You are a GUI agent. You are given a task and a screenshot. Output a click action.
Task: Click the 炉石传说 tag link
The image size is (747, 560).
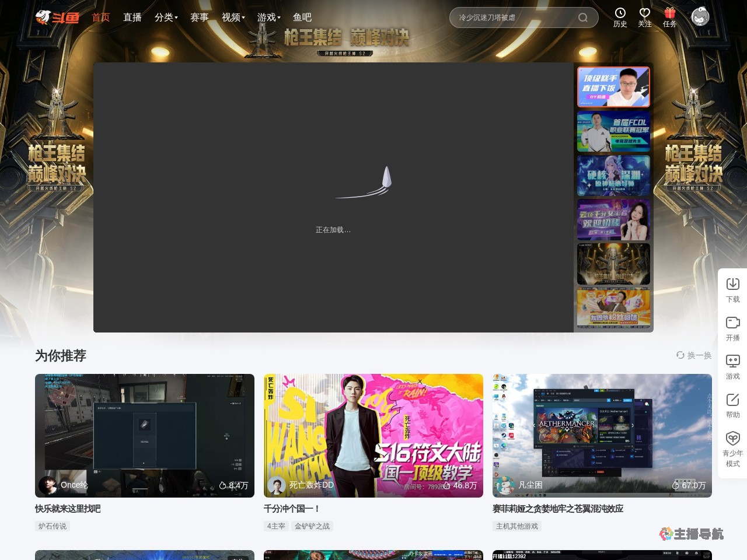coord(53,526)
